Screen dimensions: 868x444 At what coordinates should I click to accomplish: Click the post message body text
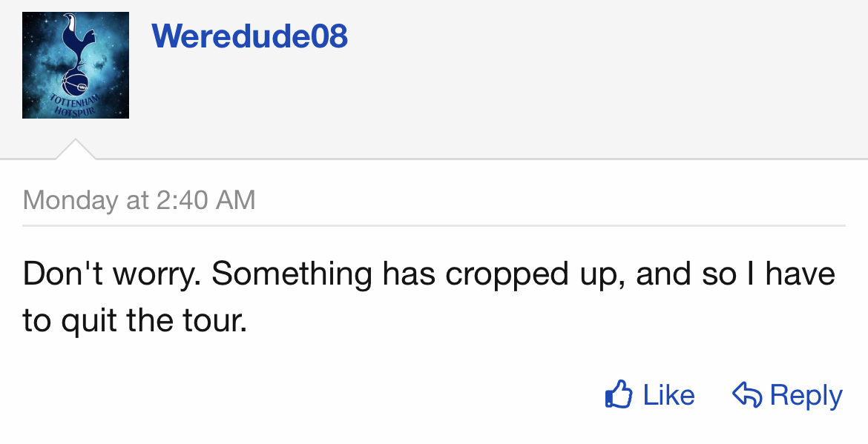pos(429,296)
